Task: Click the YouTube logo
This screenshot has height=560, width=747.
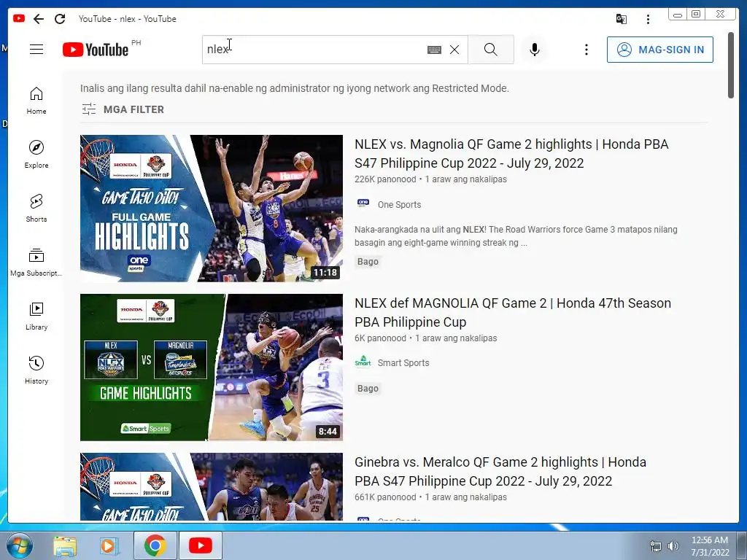Action: pyautogui.click(x=96, y=50)
